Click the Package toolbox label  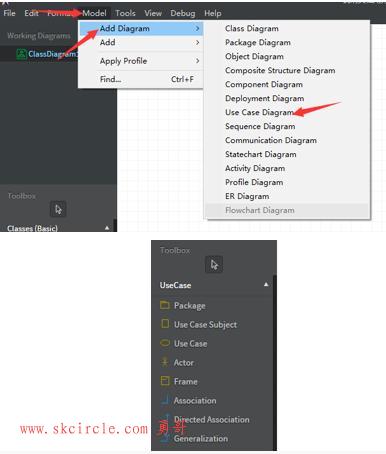tap(190, 306)
